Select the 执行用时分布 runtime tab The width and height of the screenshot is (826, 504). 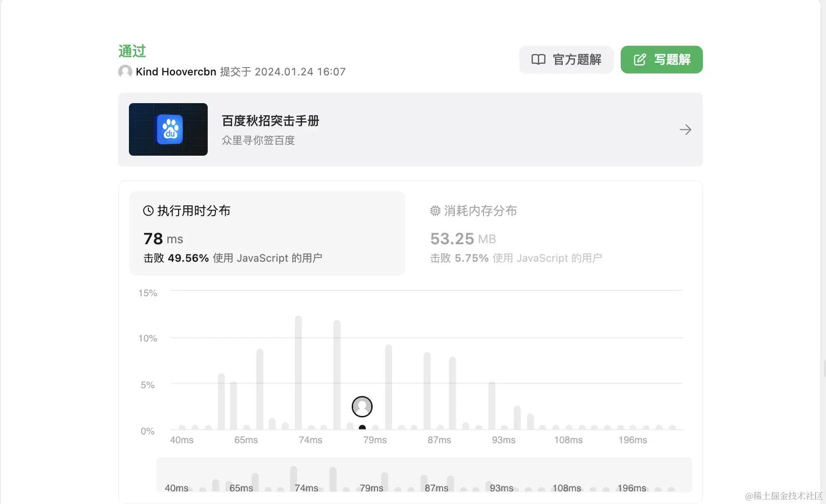tap(267, 233)
